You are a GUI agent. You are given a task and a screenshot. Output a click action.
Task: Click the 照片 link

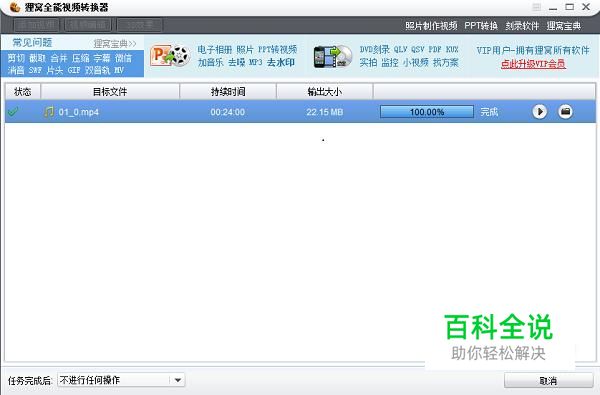point(245,50)
